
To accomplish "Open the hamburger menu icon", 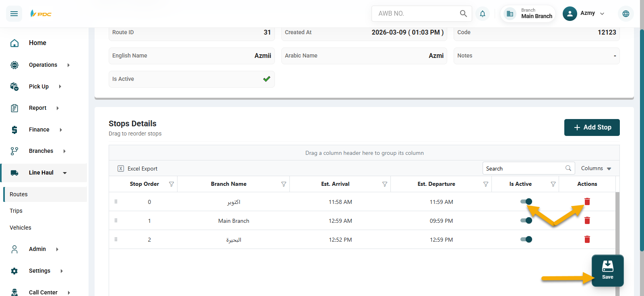I will click(14, 14).
